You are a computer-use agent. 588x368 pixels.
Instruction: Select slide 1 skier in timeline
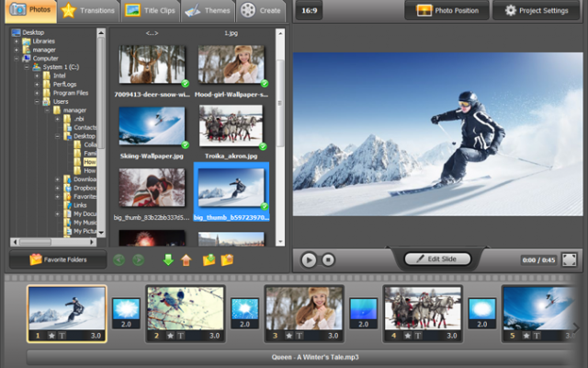(x=67, y=314)
